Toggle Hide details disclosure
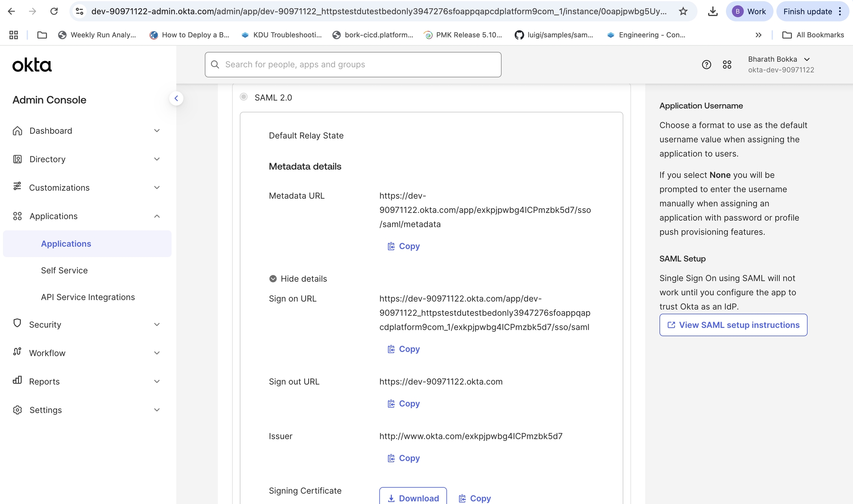The height and width of the screenshot is (504, 853). pyautogui.click(x=298, y=279)
